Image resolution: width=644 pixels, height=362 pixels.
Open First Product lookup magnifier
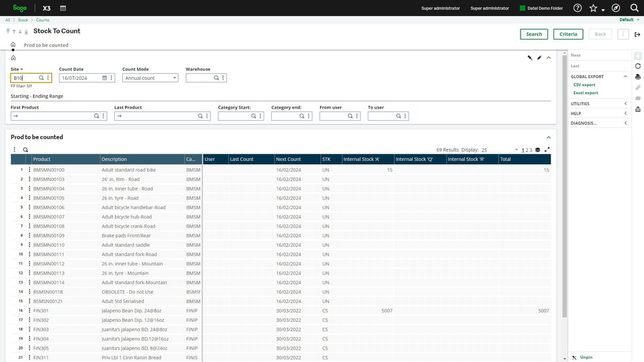point(97,116)
